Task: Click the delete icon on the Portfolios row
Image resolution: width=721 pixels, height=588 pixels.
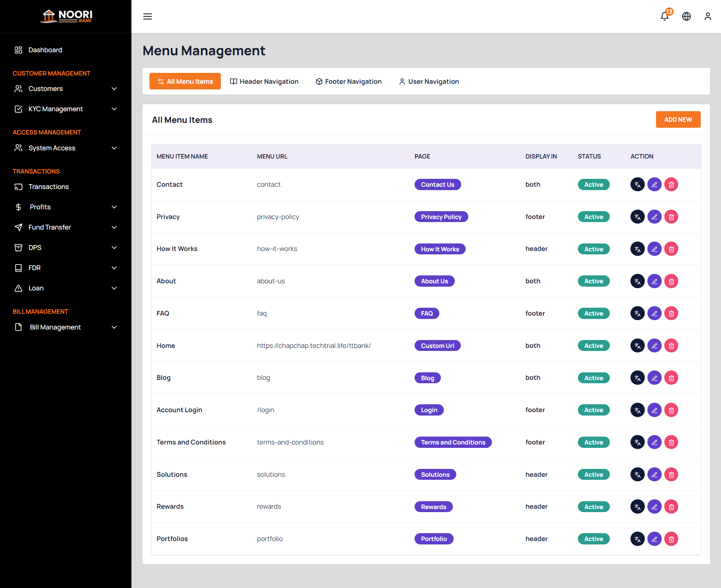Action: click(671, 538)
